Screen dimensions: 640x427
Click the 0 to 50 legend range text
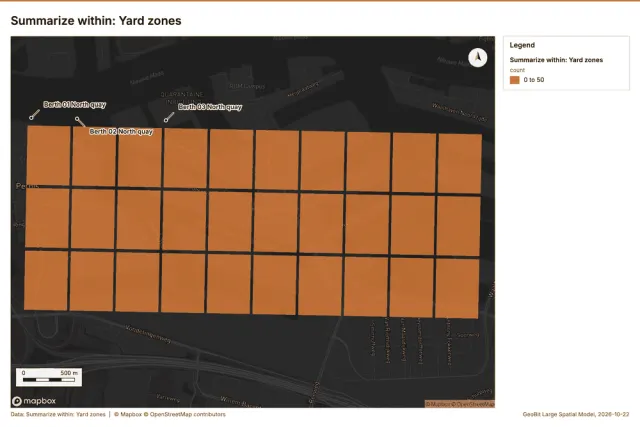coord(534,80)
